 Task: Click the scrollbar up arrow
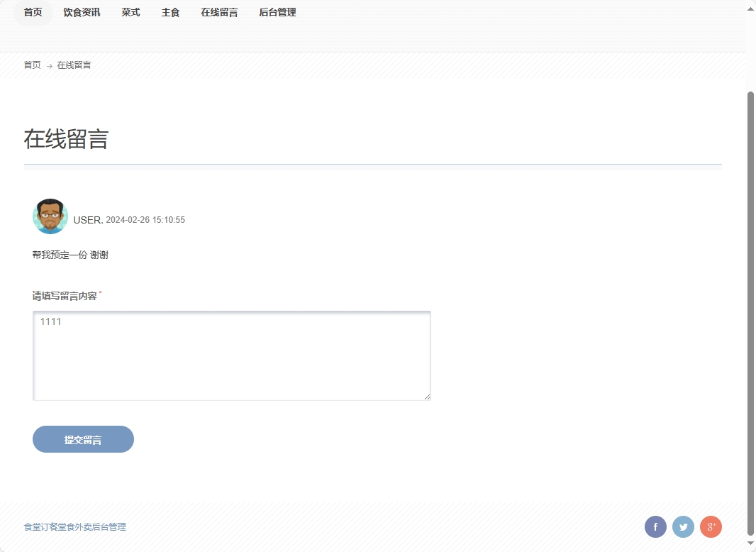point(750,7)
